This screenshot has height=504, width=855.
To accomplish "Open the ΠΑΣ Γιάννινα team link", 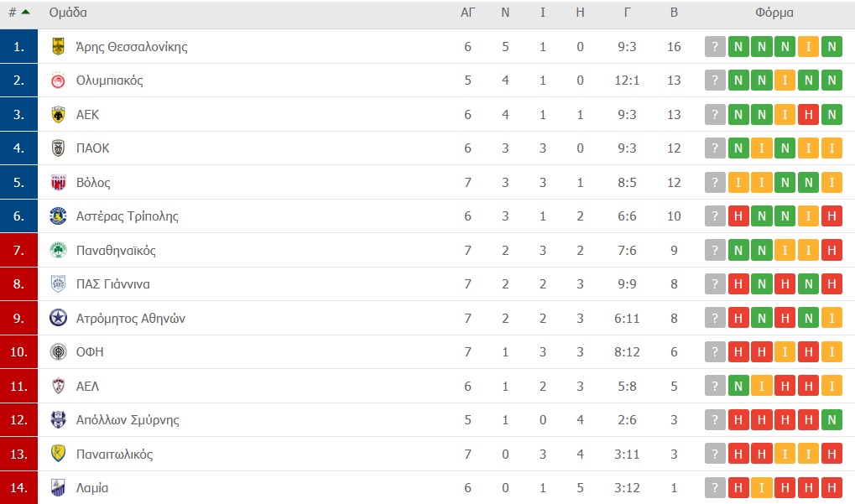I will (113, 284).
